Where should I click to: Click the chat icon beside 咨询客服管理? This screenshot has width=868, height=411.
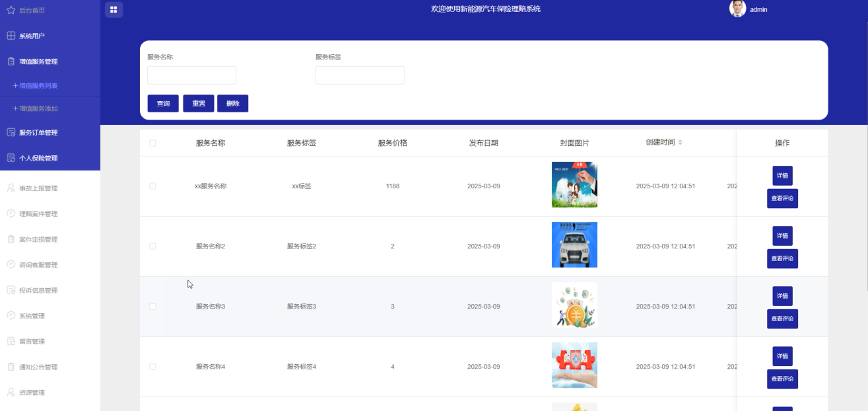pos(11,265)
